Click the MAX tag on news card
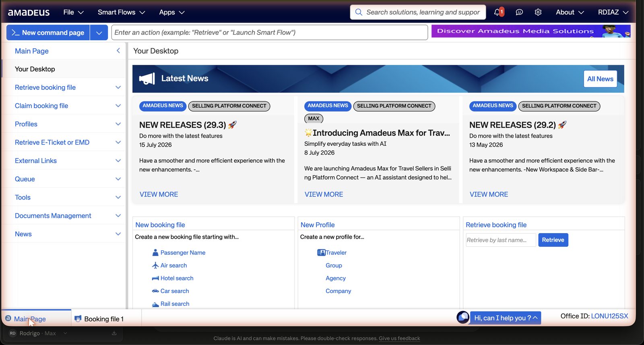The height and width of the screenshot is (345, 644). coord(314,118)
